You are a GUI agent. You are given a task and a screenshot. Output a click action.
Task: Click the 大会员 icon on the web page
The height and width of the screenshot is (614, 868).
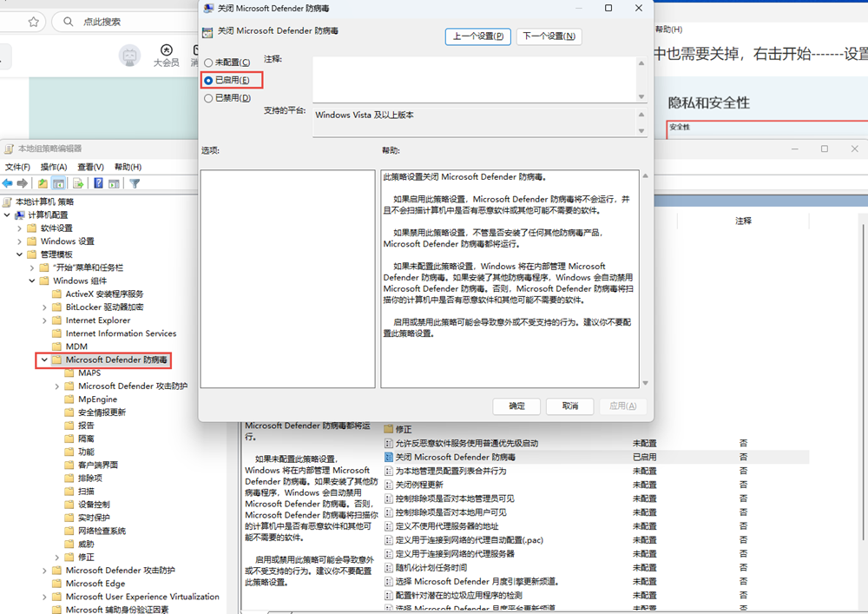[x=166, y=50]
